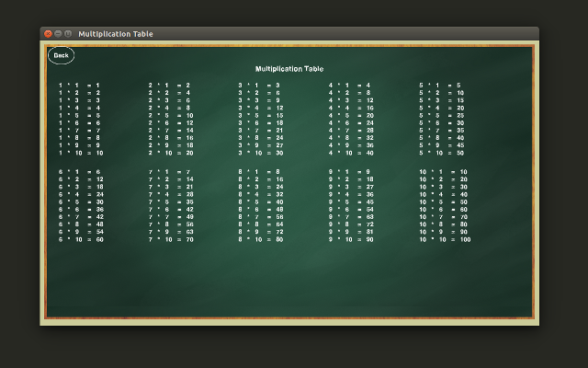Click the Back button
The height and width of the screenshot is (368, 588).
(x=61, y=55)
